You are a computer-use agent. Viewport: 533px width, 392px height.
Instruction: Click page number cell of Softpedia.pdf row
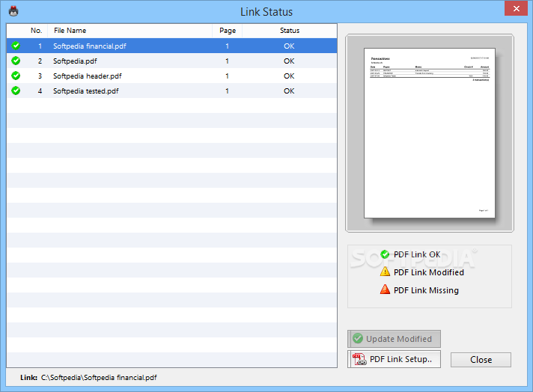pos(227,61)
